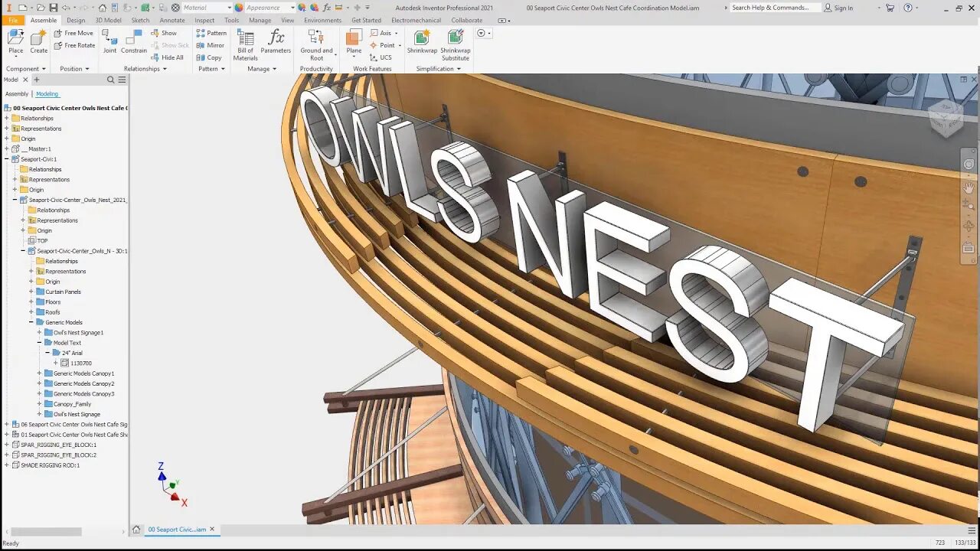Save the document from Quick Access toolbar
Image resolution: width=980 pixels, height=551 pixels.
53,8
